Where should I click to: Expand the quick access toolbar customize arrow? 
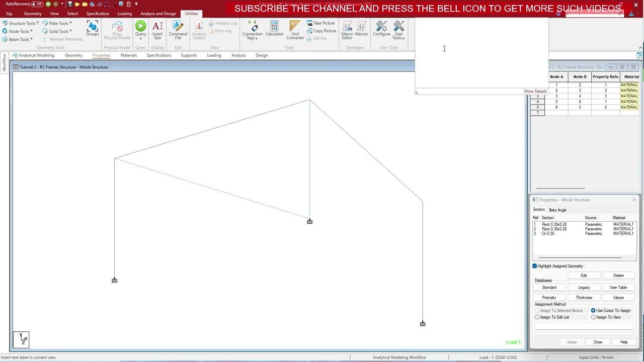pos(136,4)
